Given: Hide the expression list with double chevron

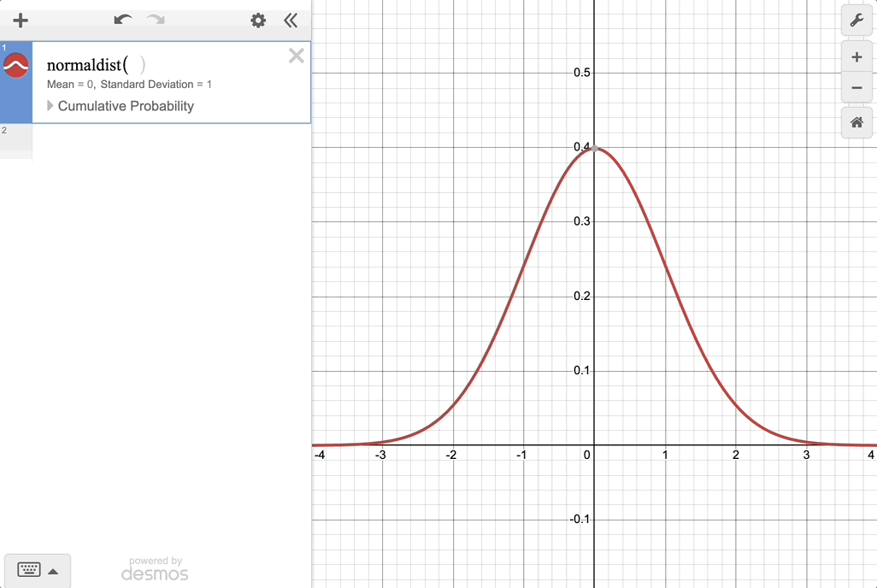Looking at the screenshot, I should tap(291, 21).
